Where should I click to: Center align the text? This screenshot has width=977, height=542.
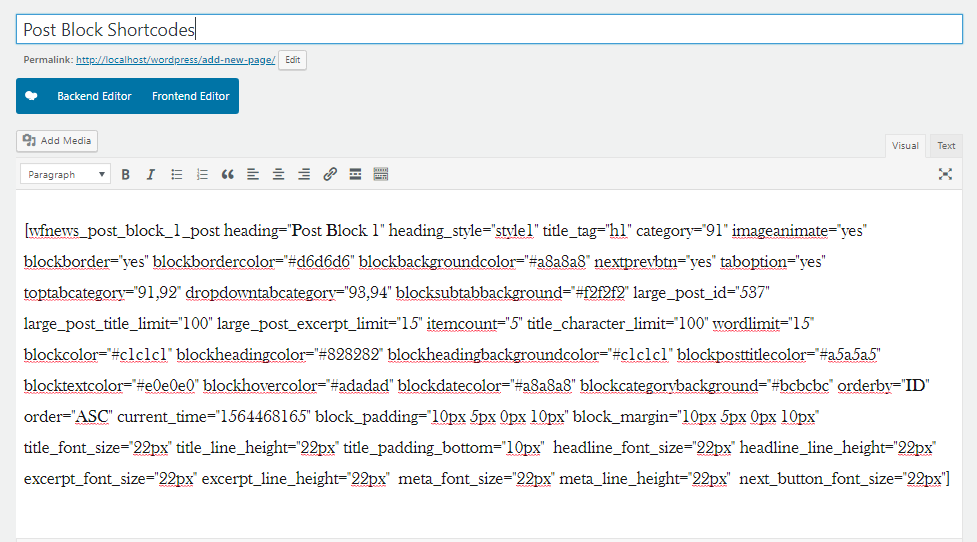click(x=279, y=174)
